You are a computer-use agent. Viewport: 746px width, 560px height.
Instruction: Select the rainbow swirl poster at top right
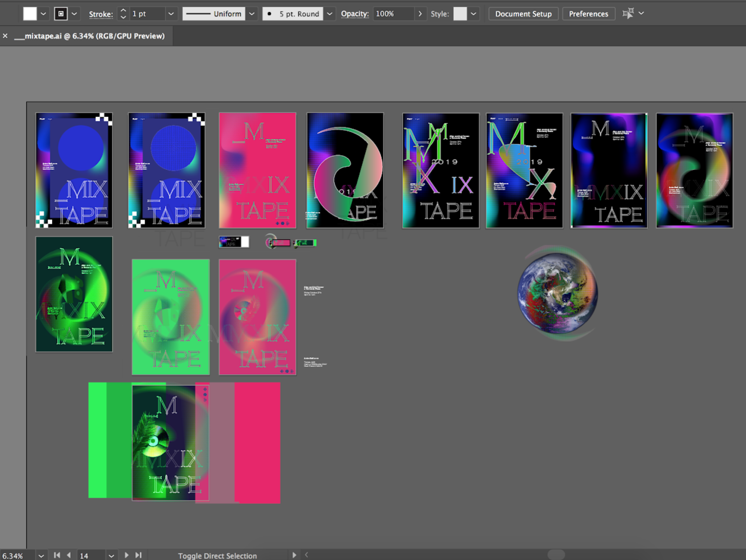coord(695,170)
